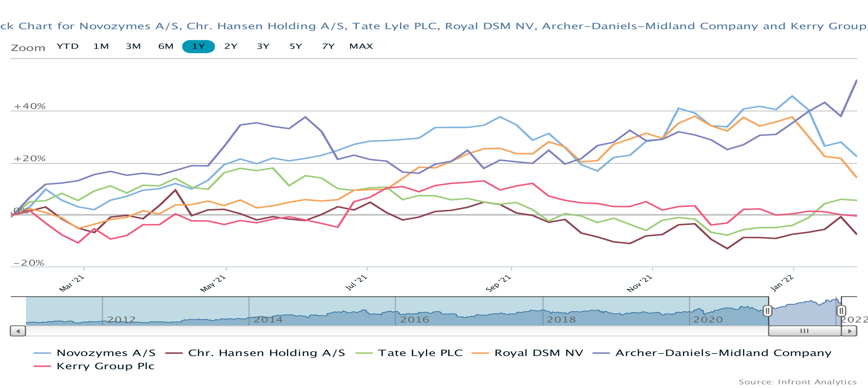The width and height of the screenshot is (868, 388).
Task: Toggle the Chr. Hansen Holding A/S series
Action: 266,353
